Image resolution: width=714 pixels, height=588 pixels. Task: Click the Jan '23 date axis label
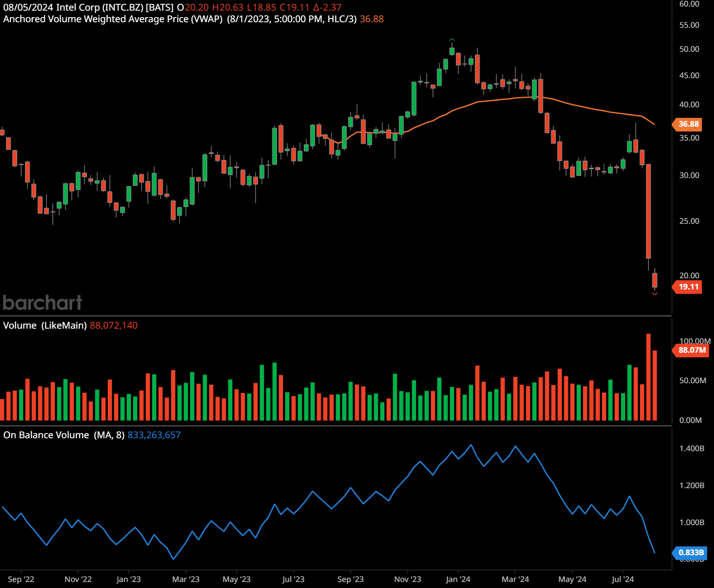tap(129, 579)
